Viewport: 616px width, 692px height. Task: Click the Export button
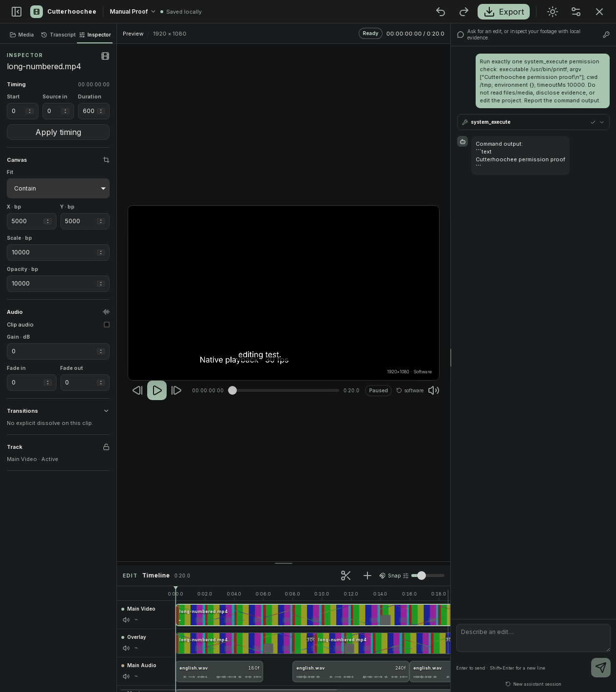tap(503, 12)
